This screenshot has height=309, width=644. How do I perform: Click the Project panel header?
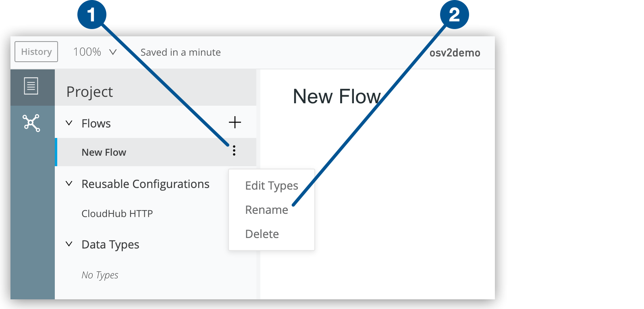[x=89, y=92]
